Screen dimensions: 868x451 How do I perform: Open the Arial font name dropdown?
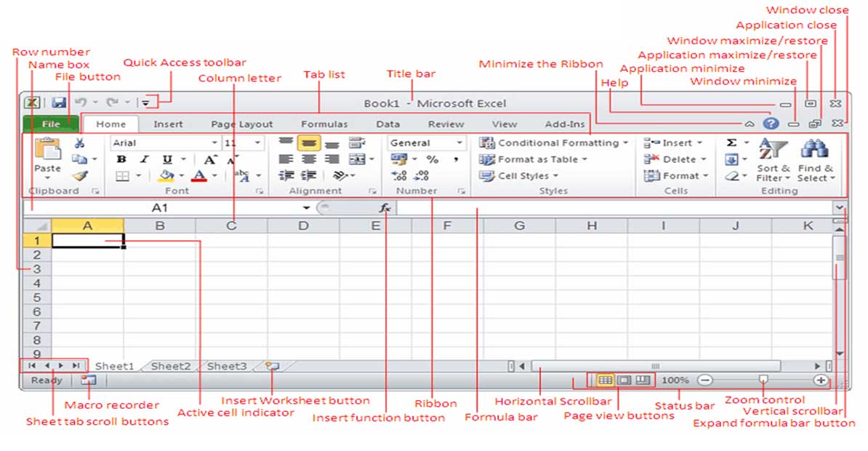point(214,143)
